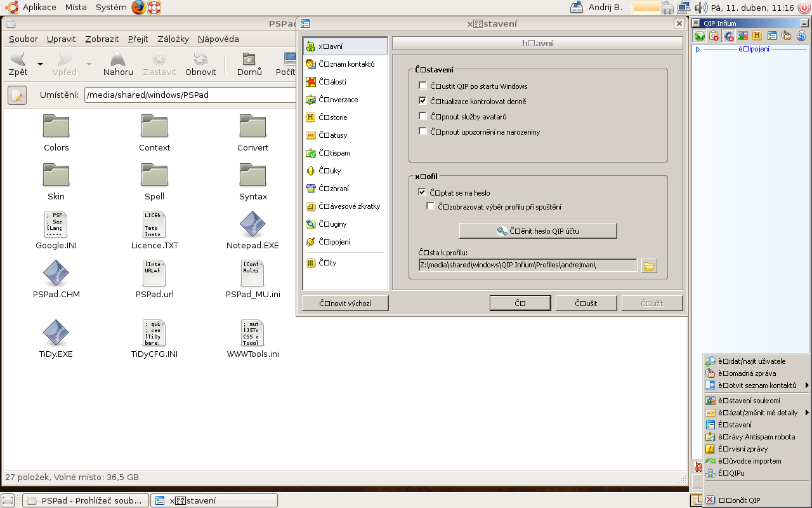Click the 'novit výchozí' restore defaults button
This screenshot has width=812, height=508.
[345, 303]
